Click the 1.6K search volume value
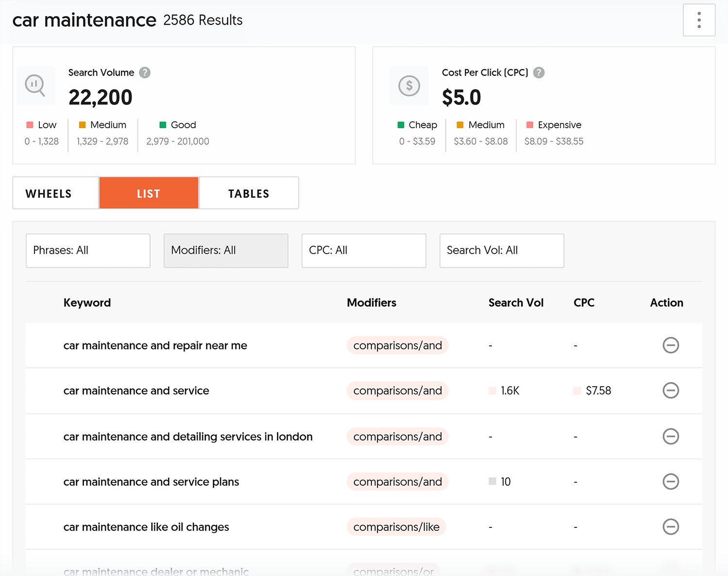 pyautogui.click(x=510, y=390)
